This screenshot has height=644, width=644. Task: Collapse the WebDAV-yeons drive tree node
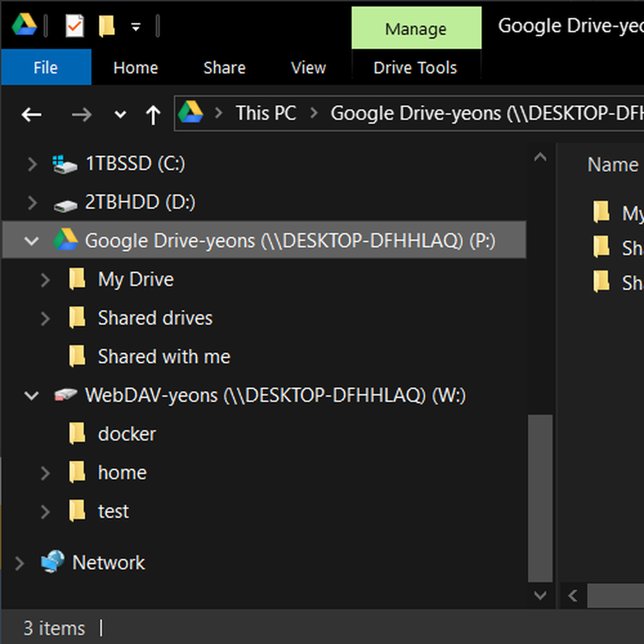tap(31, 395)
